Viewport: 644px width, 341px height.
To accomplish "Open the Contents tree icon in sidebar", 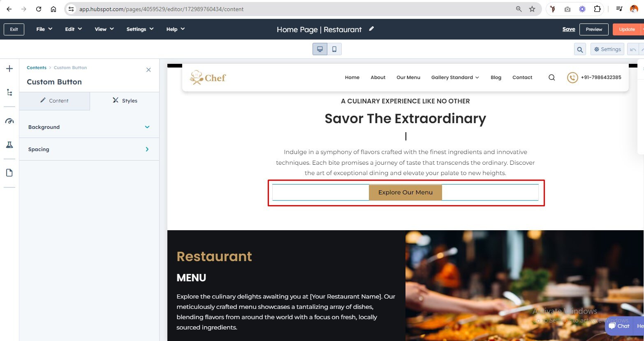I will 9,92.
